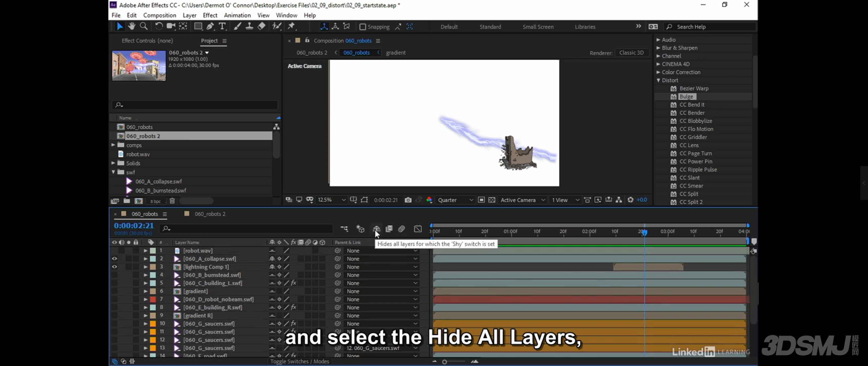Click Toggle Switches / Modes button
Viewport: 868px width, 366px height.
300,362
